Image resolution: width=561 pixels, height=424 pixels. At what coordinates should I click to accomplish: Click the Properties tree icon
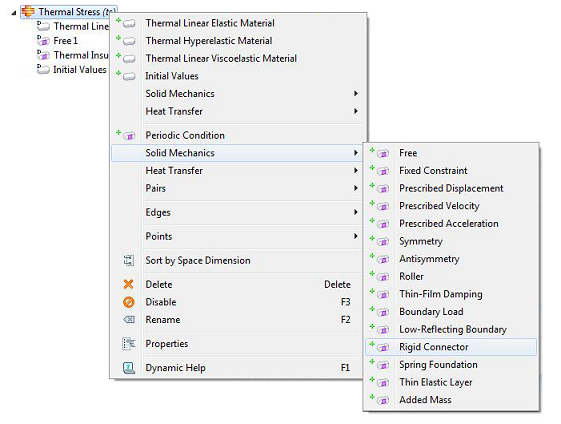(x=129, y=344)
